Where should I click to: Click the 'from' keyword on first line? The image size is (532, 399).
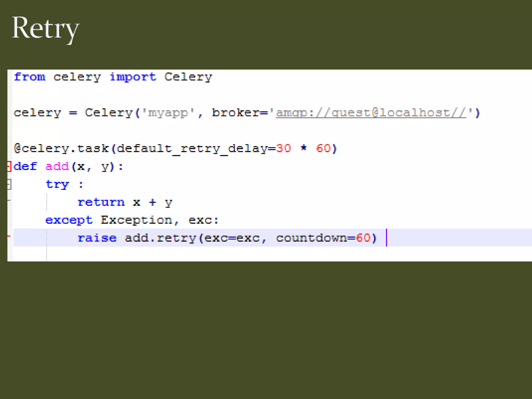30,77
